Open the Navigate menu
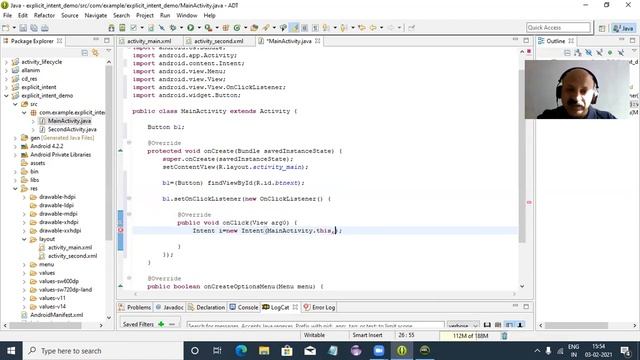Viewport: 640px width, 360px height. 96,16
